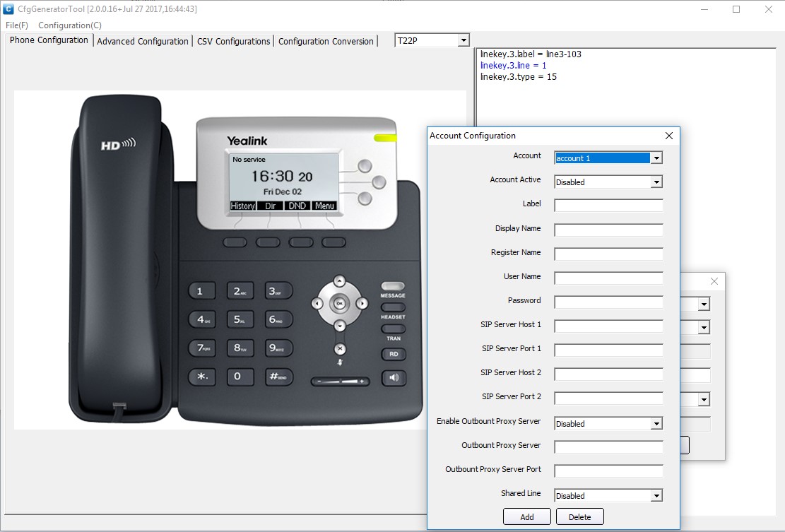This screenshot has height=532, width=785.
Task: Click the phone's down arrow navigation key
Action: [x=339, y=326]
